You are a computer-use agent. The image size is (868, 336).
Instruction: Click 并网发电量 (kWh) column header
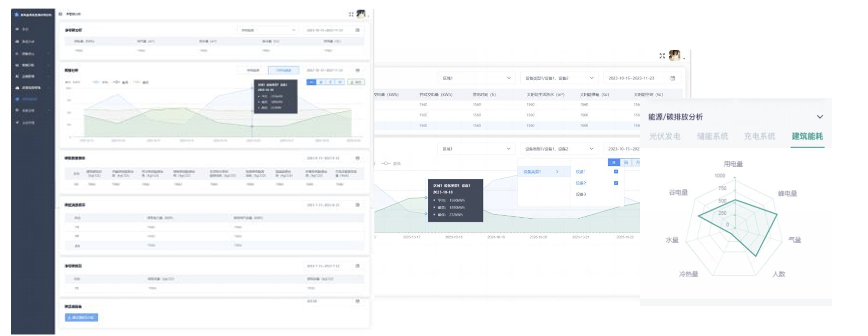(436, 94)
